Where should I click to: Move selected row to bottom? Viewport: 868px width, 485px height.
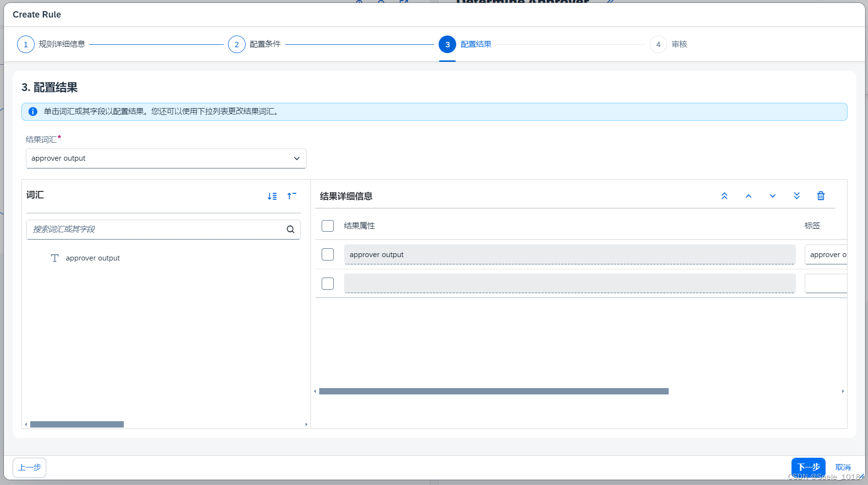[797, 196]
